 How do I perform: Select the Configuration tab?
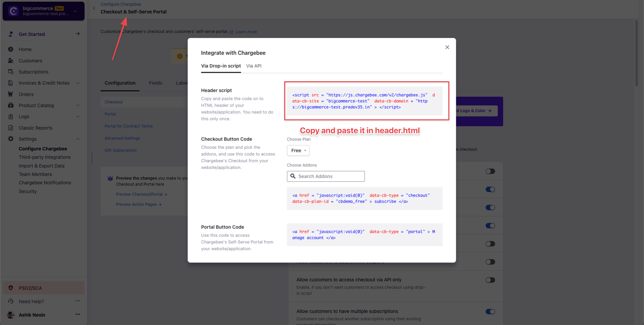point(120,83)
